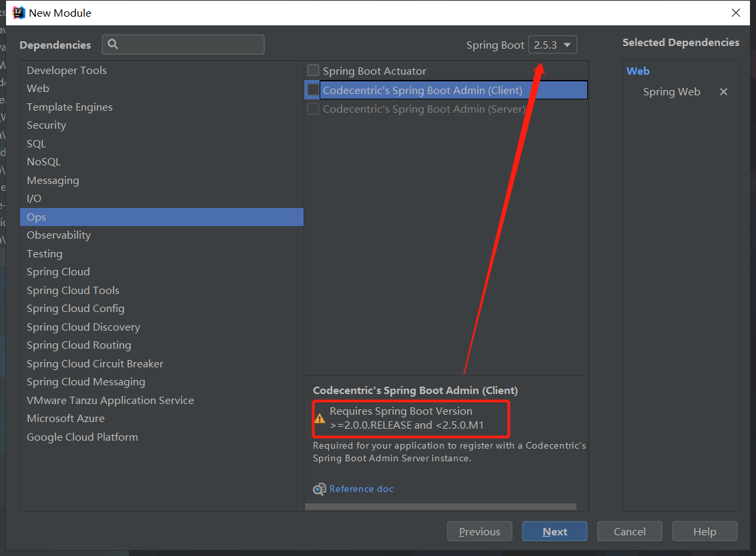Image resolution: width=756 pixels, height=556 pixels.
Task: Remove Spring Web from selected dependencies
Action: click(723, 91)
